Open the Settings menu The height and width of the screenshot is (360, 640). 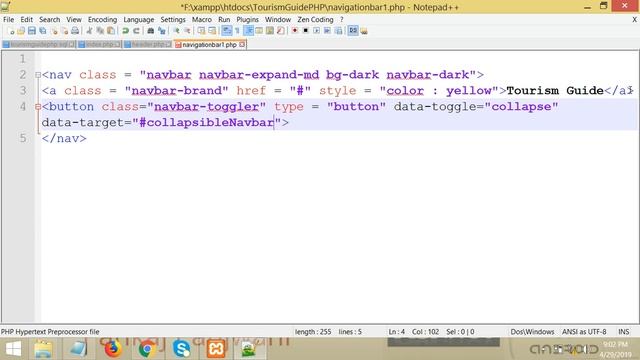click(x=173, y=20)
